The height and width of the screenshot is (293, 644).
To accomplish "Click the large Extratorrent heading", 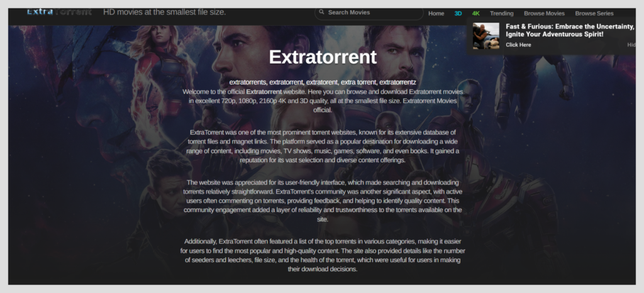I will pyautogui.click(x=323, y=57).
